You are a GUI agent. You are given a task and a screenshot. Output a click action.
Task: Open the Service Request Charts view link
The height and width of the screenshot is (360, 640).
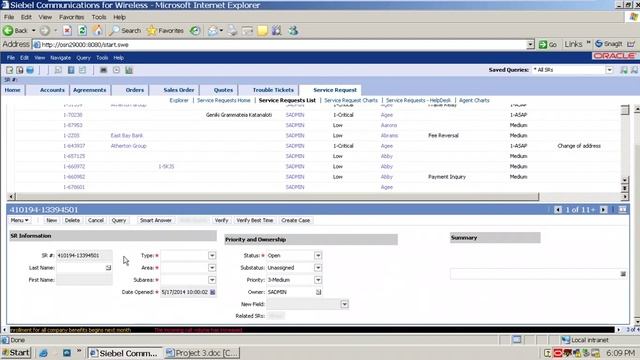tap(351, 100)
